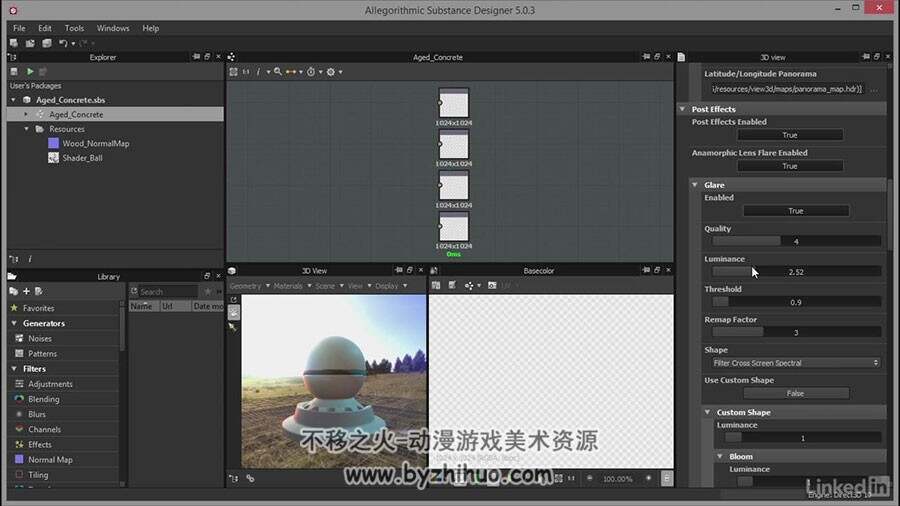This screenshot has height=506, width=900.
Task: Select the Aged_Concrete graph row
Action: [115, 114]
